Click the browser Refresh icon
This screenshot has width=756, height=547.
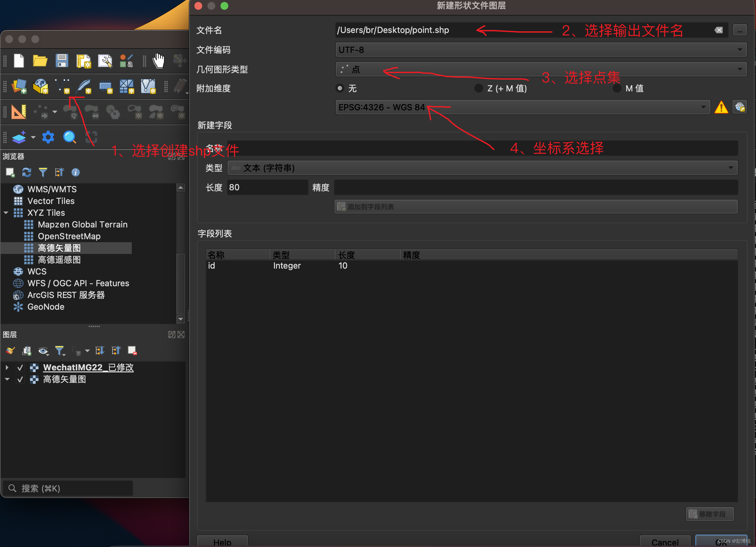pos(27,172)
